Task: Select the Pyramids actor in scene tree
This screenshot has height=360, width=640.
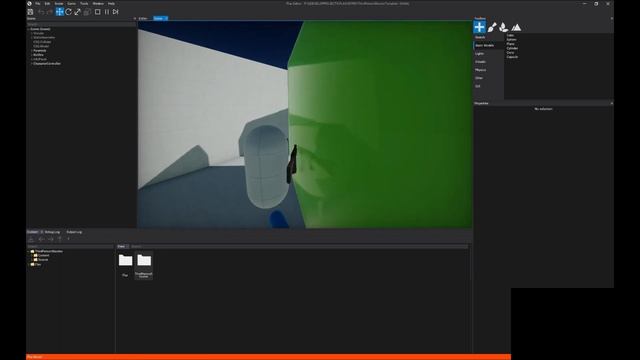Action: coord(40,51)
